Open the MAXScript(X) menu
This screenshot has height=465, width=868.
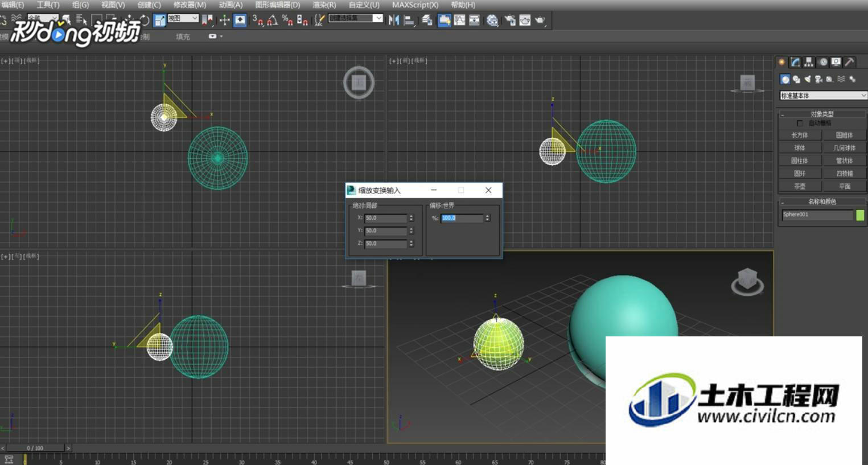[415, 5]
